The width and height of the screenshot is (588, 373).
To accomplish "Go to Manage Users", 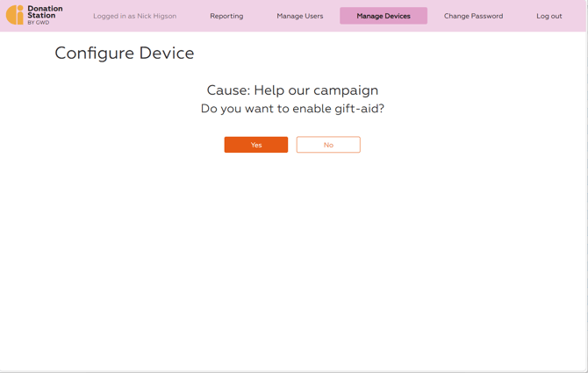I will 300,16.
